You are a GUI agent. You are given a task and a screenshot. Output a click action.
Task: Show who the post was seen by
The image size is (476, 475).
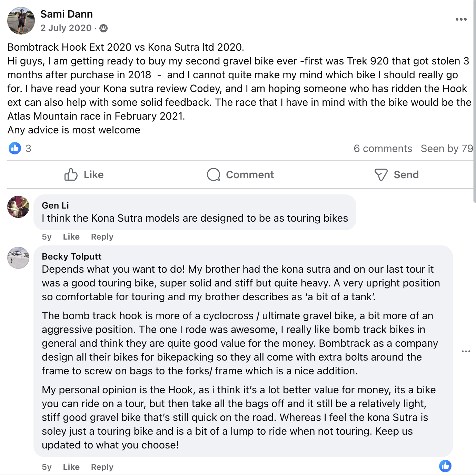(447, 148)
